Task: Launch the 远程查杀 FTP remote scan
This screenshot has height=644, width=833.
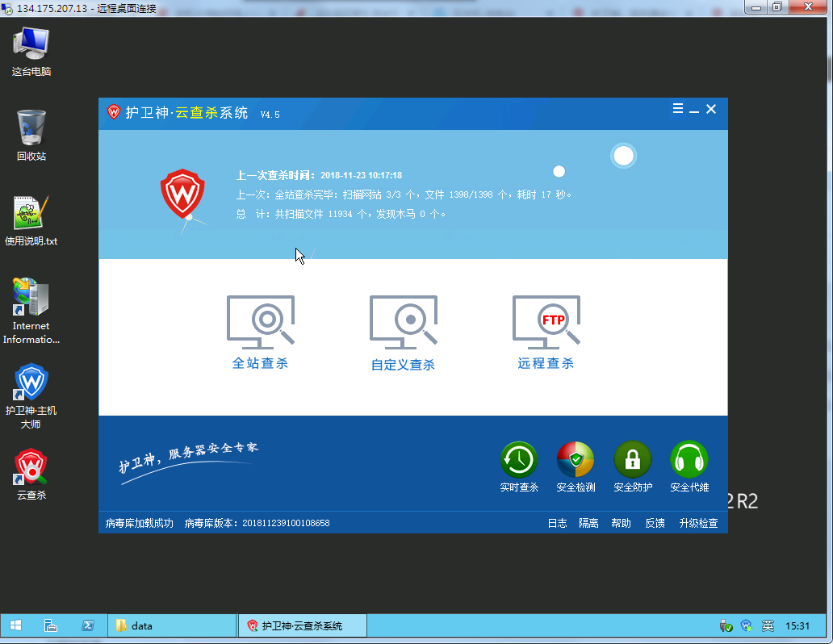Action: [546, 332]
